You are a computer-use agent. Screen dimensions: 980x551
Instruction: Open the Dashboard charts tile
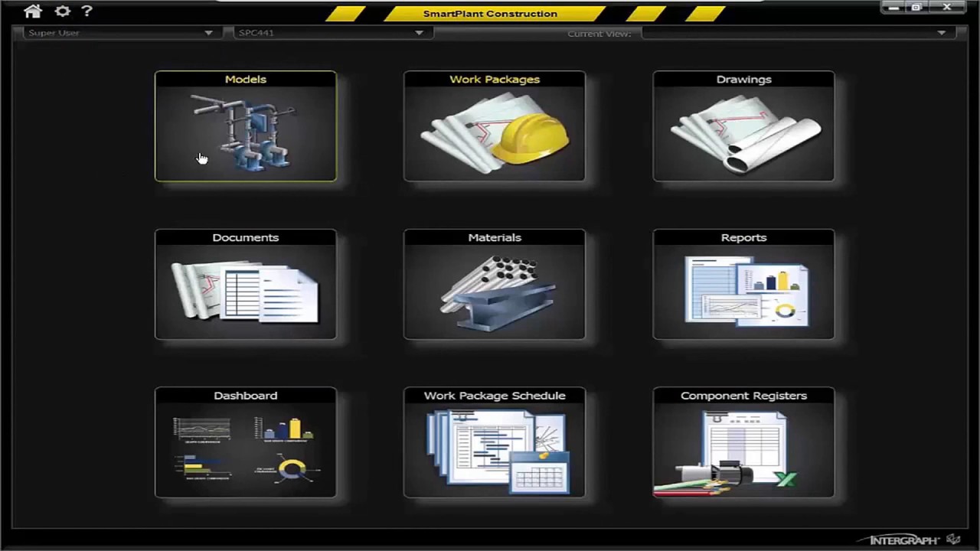[245, 442]
